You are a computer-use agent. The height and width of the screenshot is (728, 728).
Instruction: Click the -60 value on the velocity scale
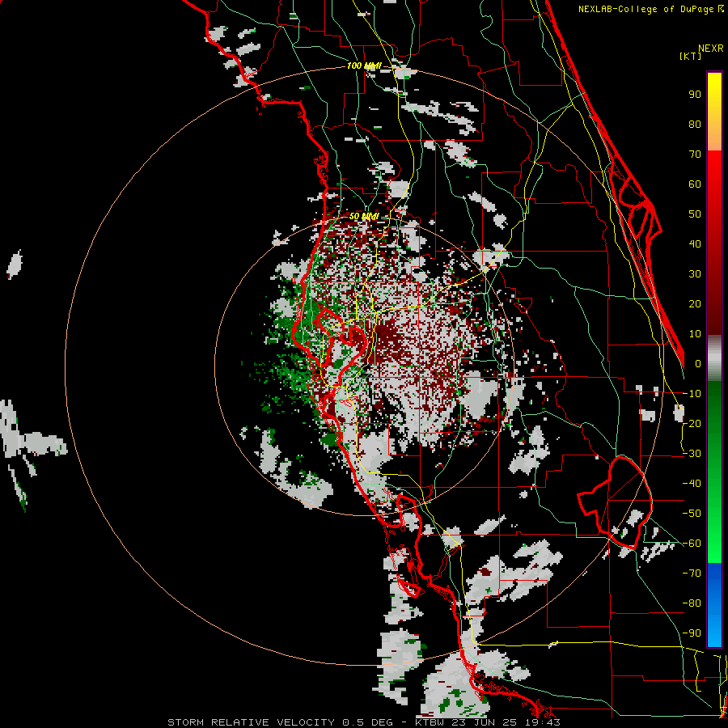(x=692, y=544)
